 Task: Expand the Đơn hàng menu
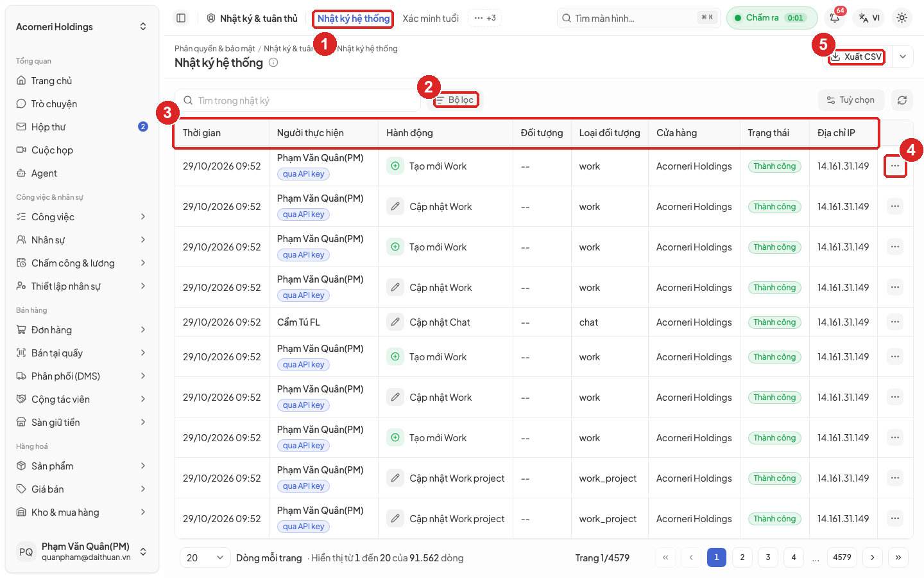pos(82,330)
